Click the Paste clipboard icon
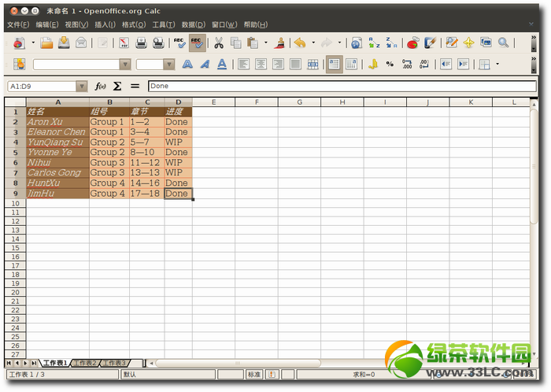Image resolution: width=551 pixels, height=392 pixels. [x=253, y=43]
